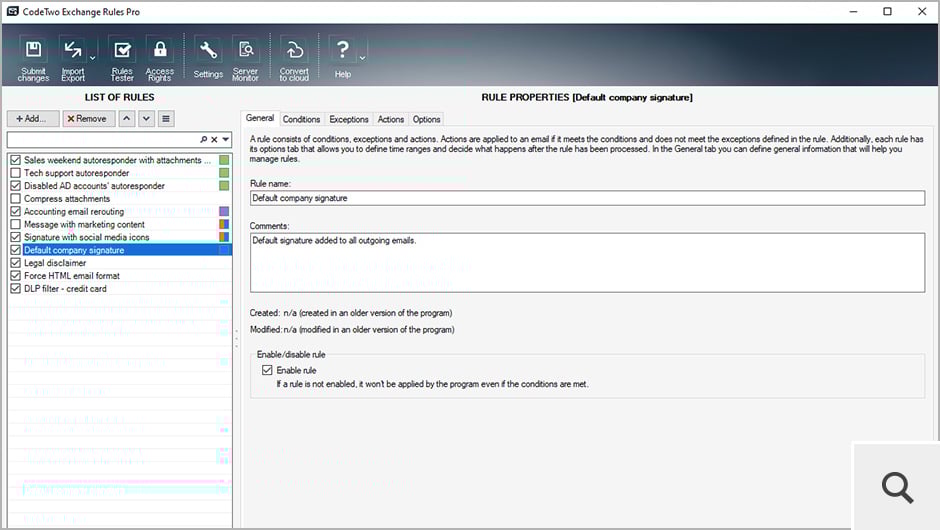This screenshot has height=530, width=940.
Task: Click color swatch of Signature social media rule
Action: pos(224,237)
